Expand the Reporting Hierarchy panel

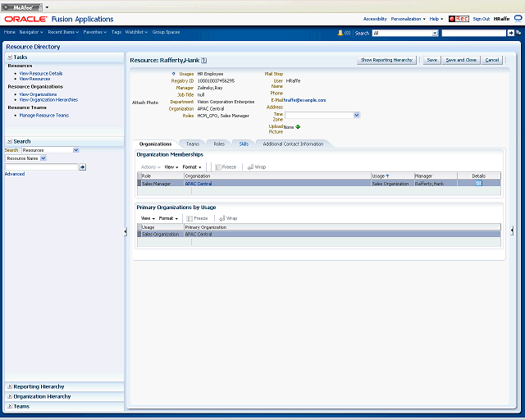coord(10,386)
